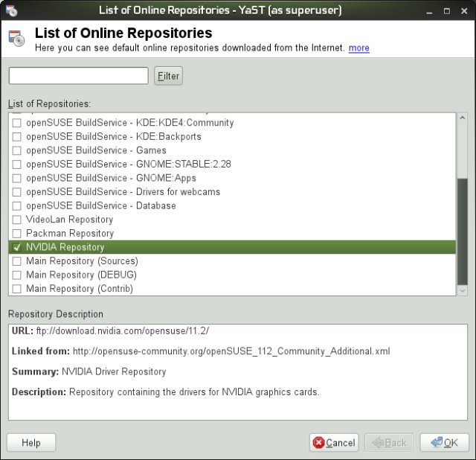Click the window title bar app icon
The image size is (476, 460).
(x=12, y=11)
